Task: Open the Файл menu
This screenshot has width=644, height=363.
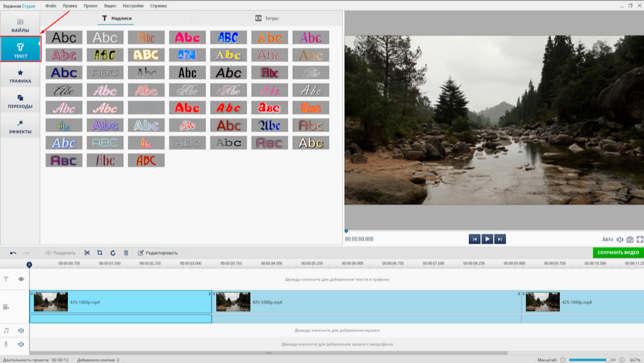Action: 51,6
